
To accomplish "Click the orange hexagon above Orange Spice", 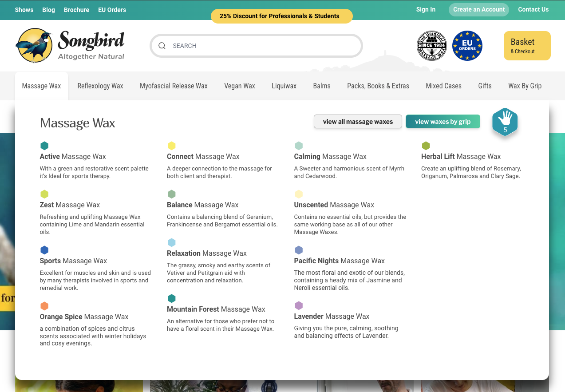I will pyautogui.click(x=44, y=306).
